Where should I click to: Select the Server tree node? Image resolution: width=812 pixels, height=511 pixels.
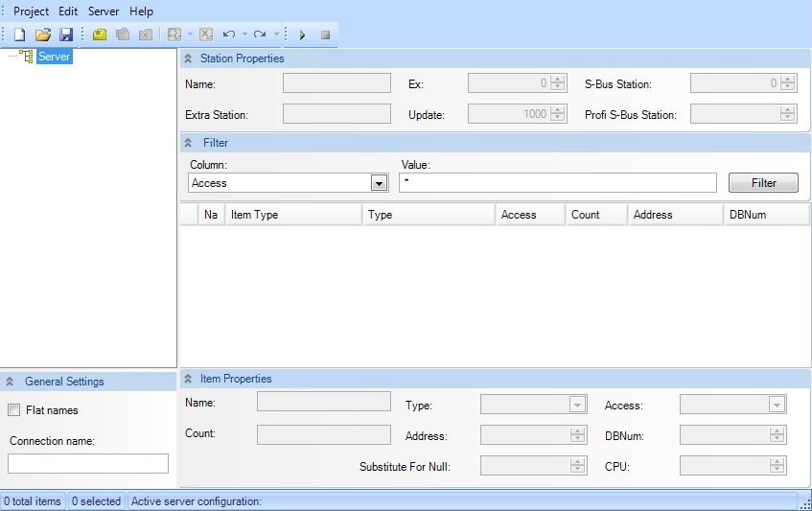point(55,57)
